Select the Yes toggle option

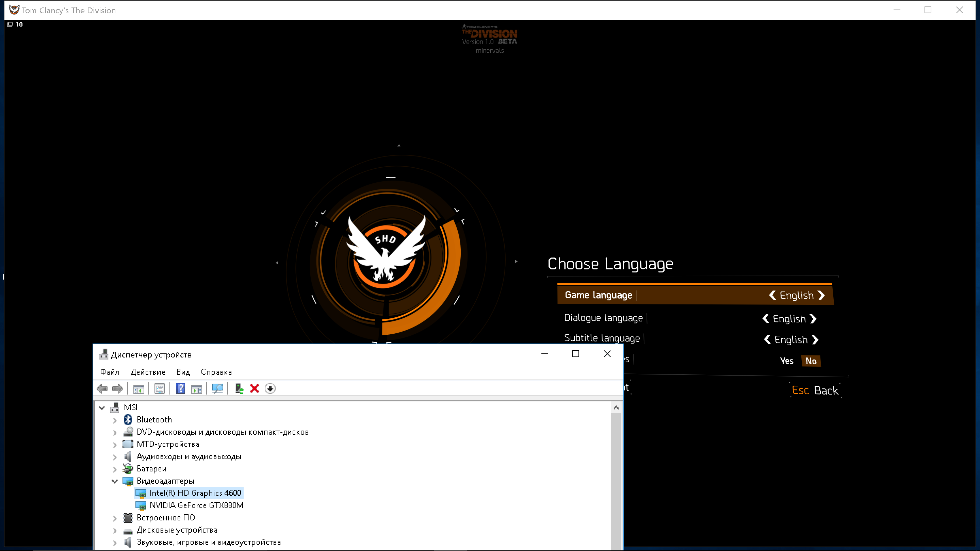tap(786, 361)
